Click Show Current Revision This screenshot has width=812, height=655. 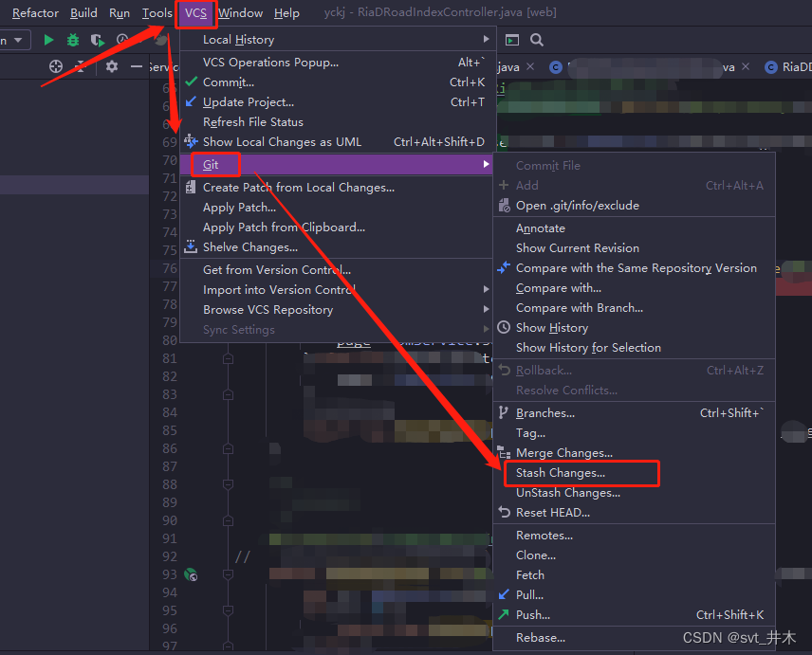(x=634, y=247)
